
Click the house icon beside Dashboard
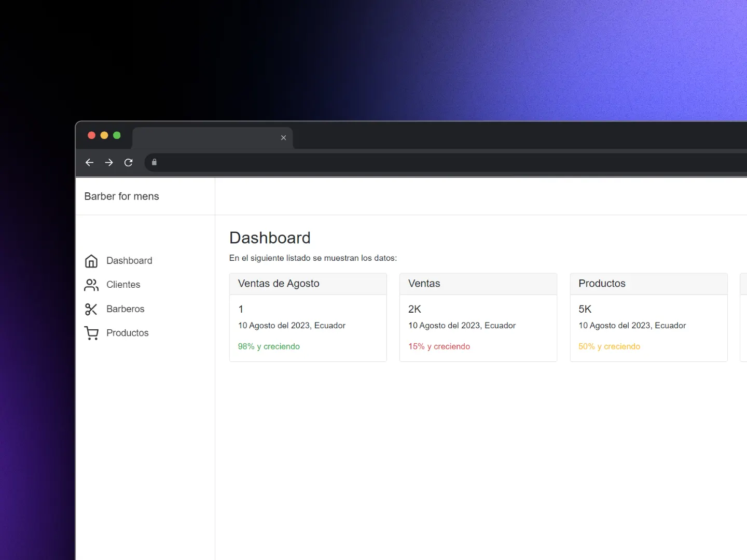tap(91, 261)
